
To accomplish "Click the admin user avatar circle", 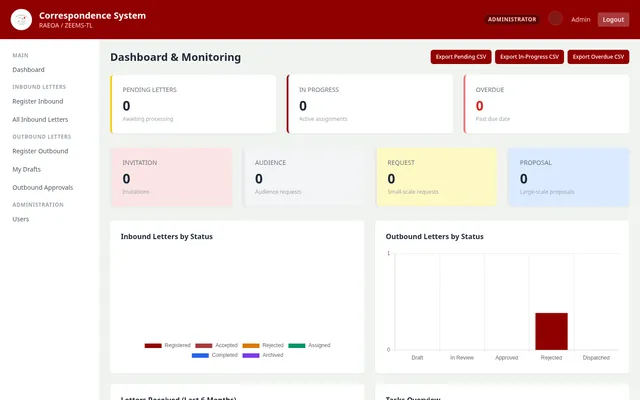I will click(555, 19).
